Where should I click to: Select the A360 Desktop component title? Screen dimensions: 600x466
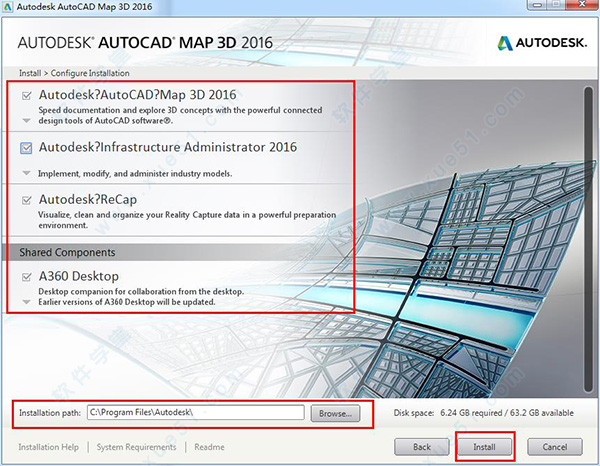click(78, 276)
